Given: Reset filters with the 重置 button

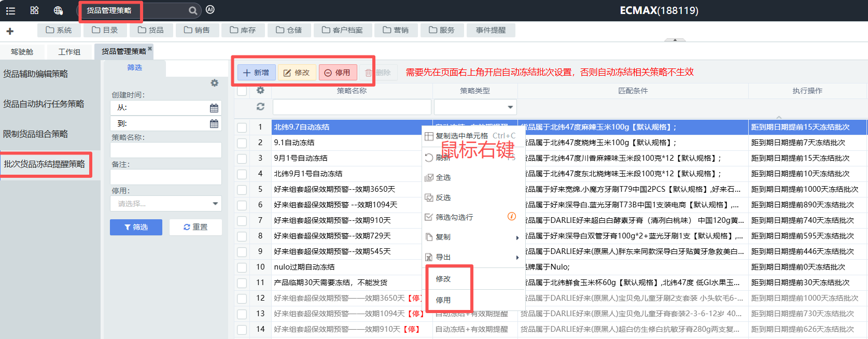Looking at the screenshot, I should 195,227.
